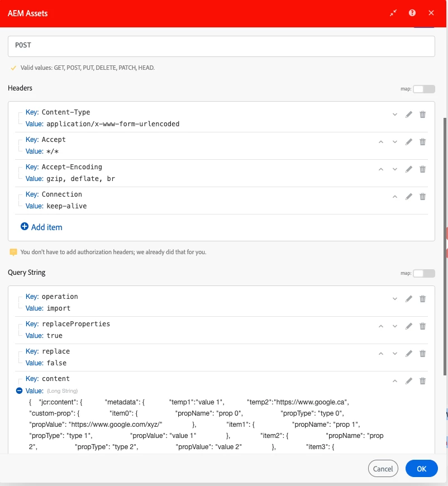Edit the Accept-Encoding header item

[x=409, y=169]
